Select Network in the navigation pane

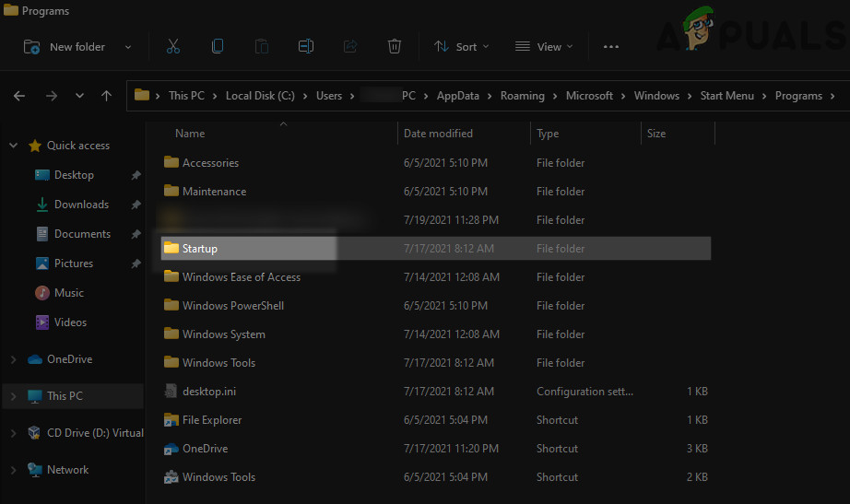click(67, 470)
